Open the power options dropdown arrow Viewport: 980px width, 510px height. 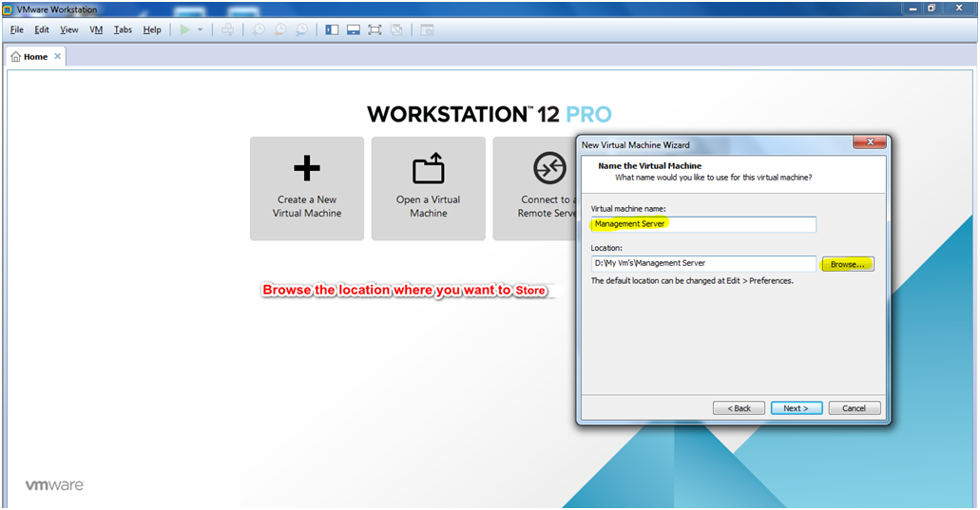pos(200,29)
